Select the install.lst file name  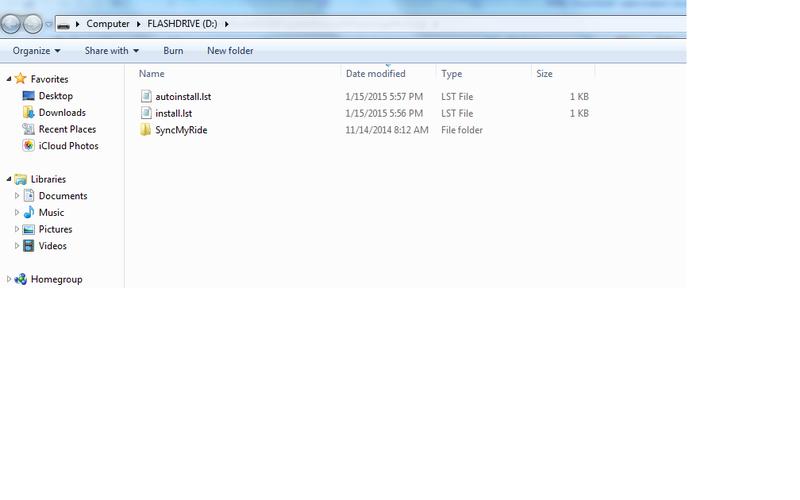(x=173, y=113)
